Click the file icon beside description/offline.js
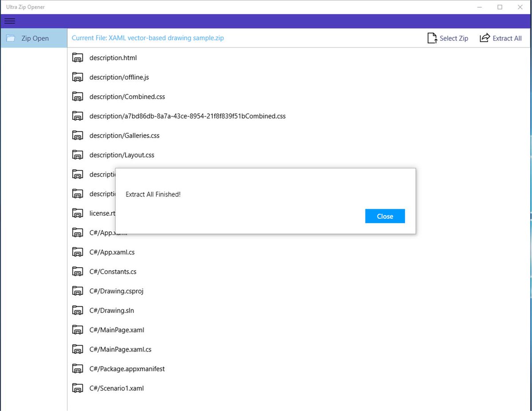Screen dimensions: 532x411 [x=78, y=77]
